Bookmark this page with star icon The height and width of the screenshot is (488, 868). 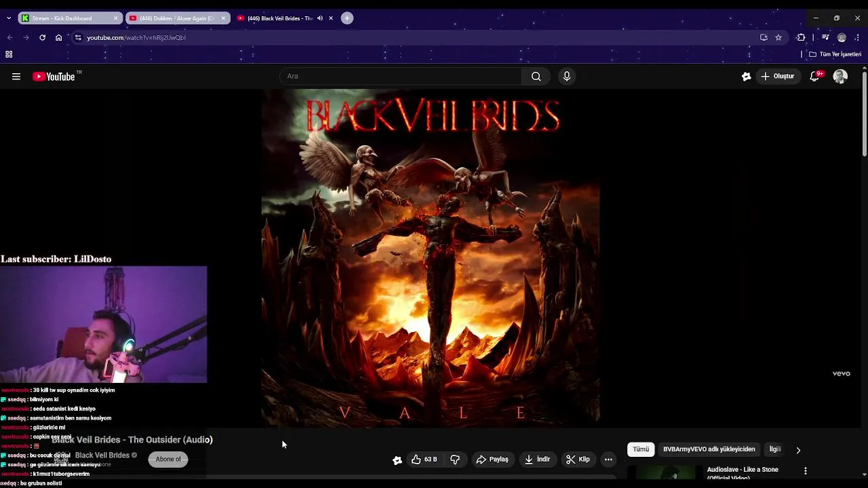(778, 37)
